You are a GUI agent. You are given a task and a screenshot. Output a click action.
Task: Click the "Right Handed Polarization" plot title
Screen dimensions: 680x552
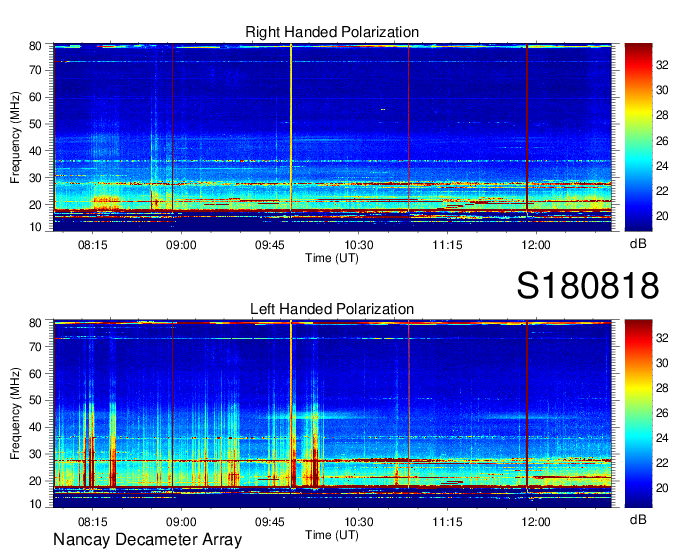click(x=332, y=32)
